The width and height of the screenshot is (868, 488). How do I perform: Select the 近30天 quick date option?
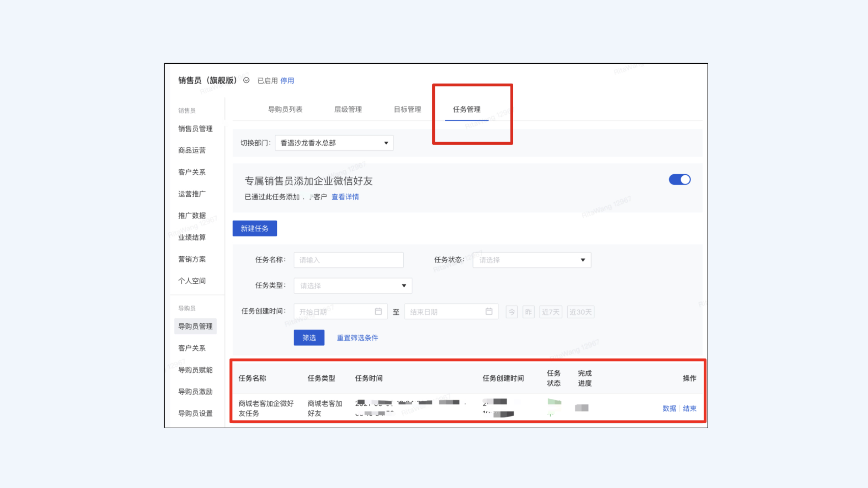click(x=580, y=312)
